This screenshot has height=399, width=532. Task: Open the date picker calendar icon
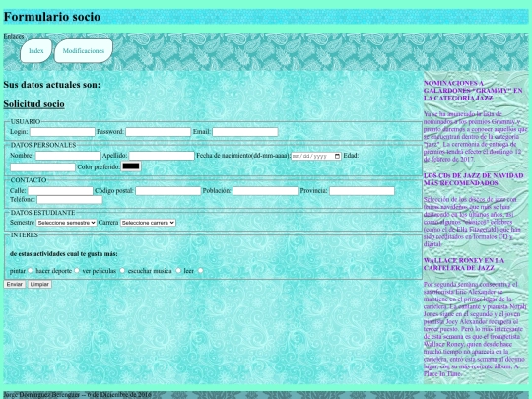tap(337, 156)
